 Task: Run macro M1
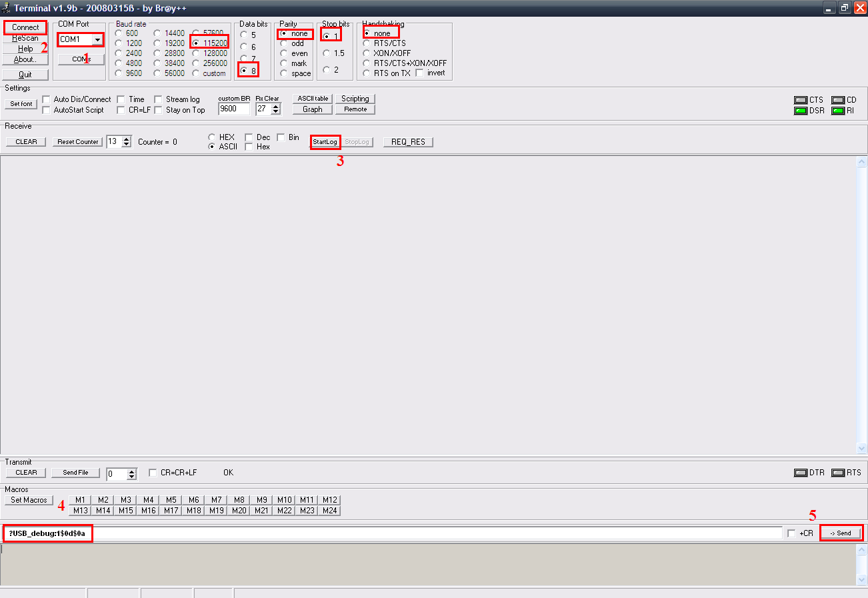(80, 500)
